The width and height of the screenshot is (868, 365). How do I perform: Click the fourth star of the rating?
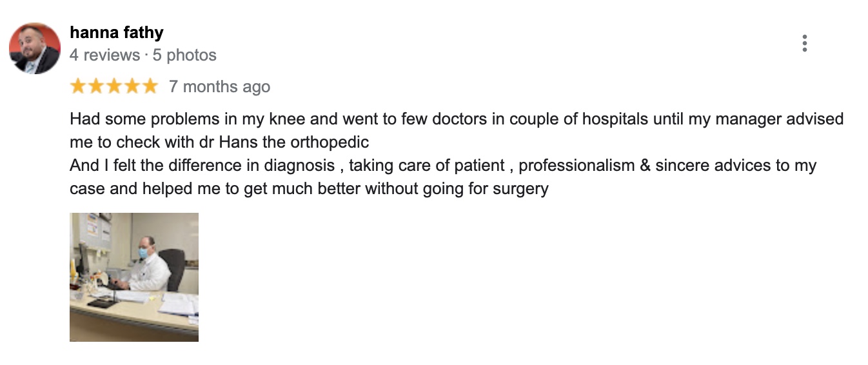click(132, 86)
